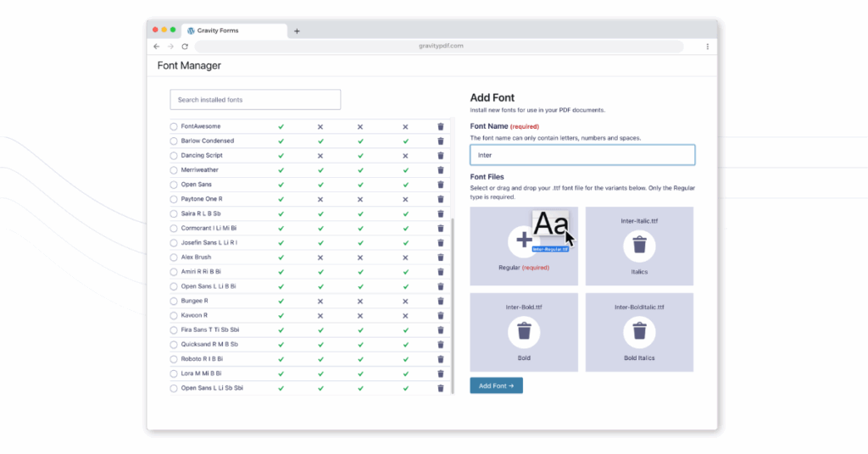Click the Search installed fonts field
Viewport: 868px width, 454px height.
255,100
